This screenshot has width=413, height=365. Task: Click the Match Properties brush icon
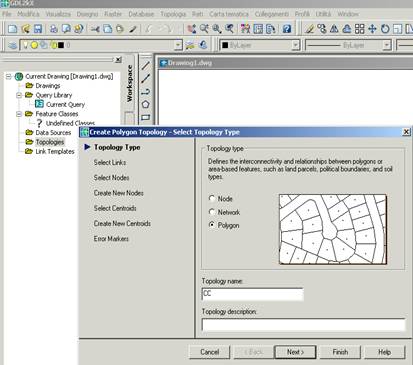pos(133,29)
